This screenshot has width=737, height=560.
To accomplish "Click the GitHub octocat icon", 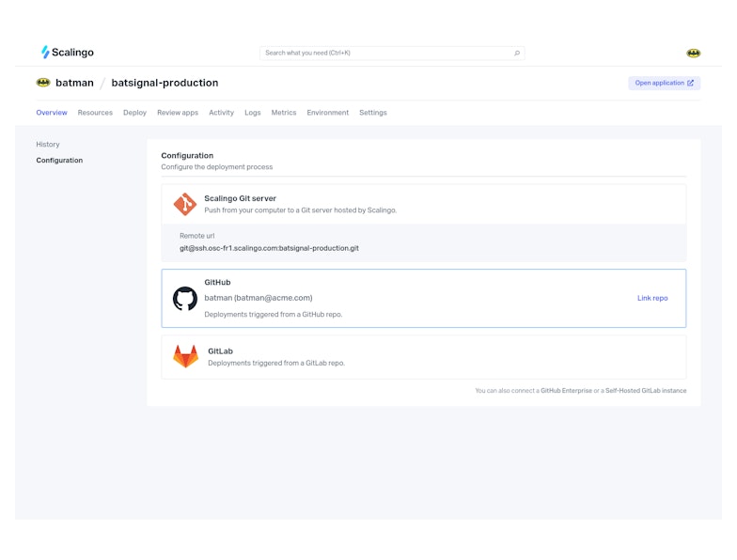I will [x=185, y=299].
